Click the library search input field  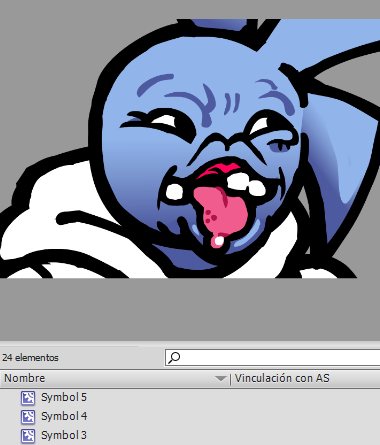click(273, 358)
